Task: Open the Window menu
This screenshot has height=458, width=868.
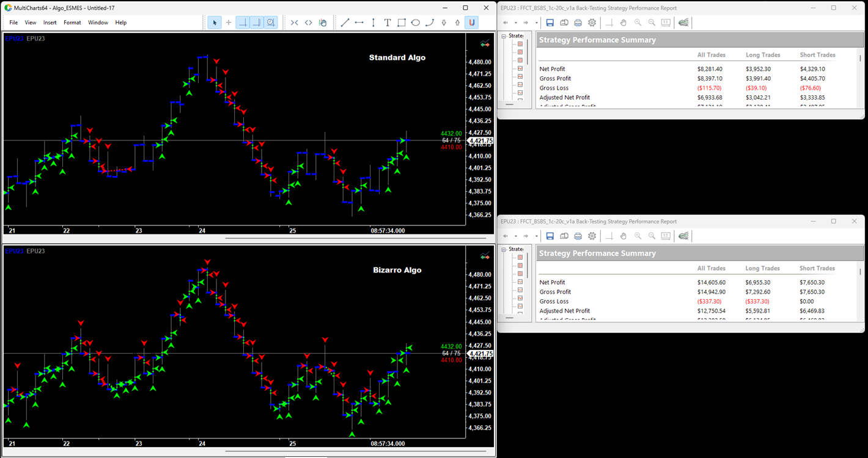Action: pos(98,23)
